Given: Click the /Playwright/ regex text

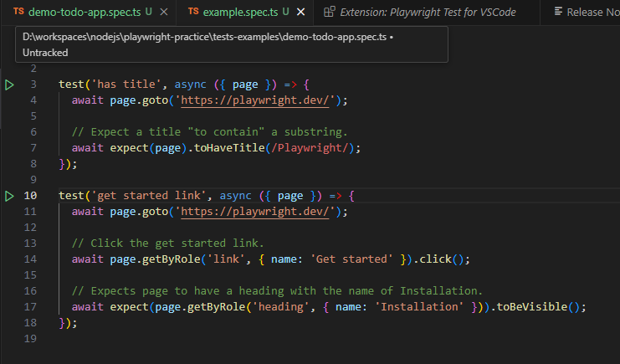Looking at the screenshot, I should click(310, 148).
